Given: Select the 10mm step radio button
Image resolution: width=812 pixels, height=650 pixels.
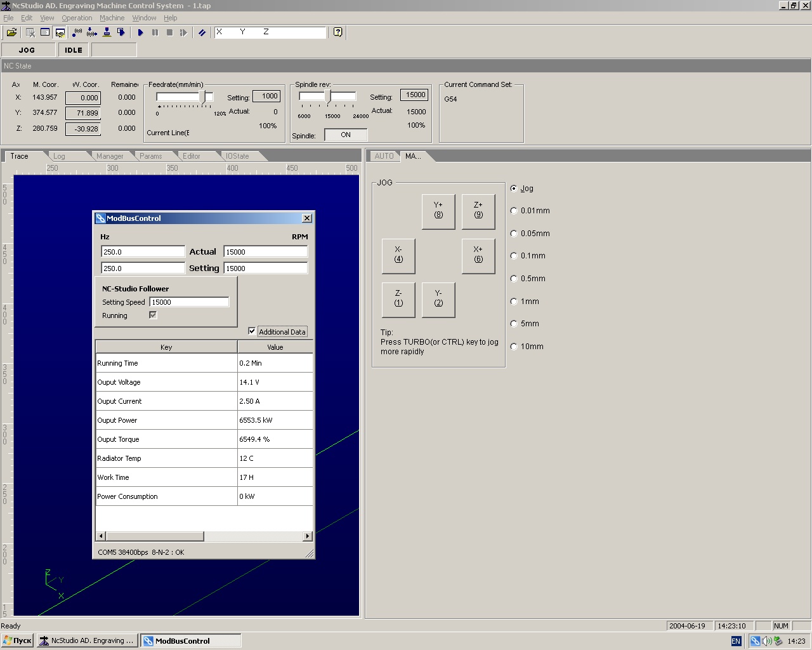Looking at the screenshot, I should point(514,347).
